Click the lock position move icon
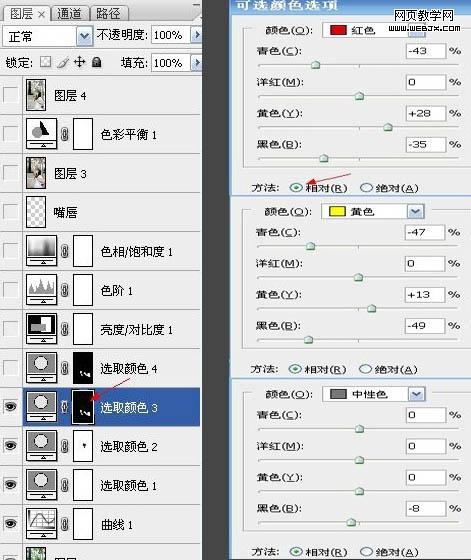 click(x=79, y=62)
